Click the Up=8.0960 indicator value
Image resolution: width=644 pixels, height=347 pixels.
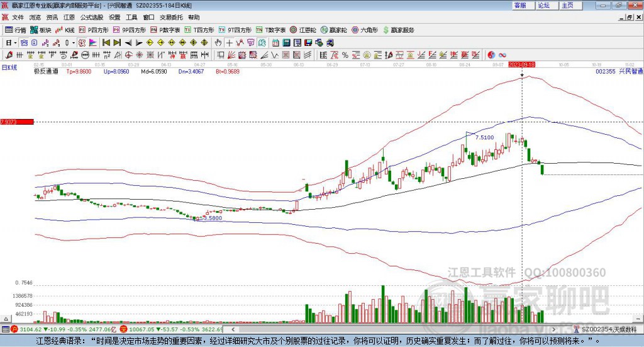point(116,72)
